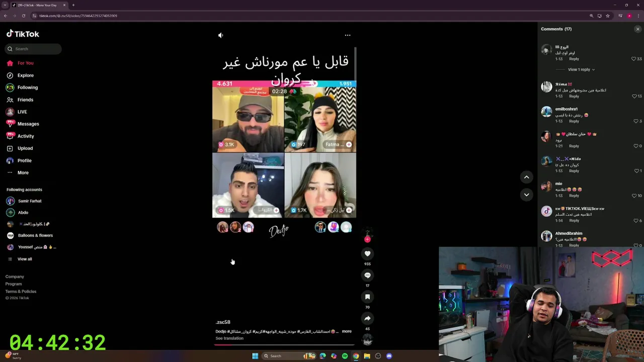This screenshot has width=644, height=362.
Task: Open the video three-dots options menu
Action: click(348, 35)
